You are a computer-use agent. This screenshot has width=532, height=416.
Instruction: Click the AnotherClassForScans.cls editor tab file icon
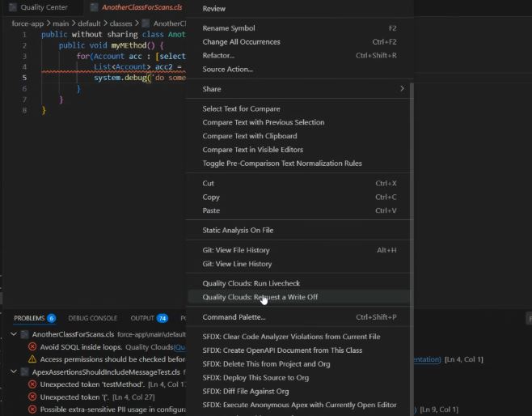click(94, 7)
